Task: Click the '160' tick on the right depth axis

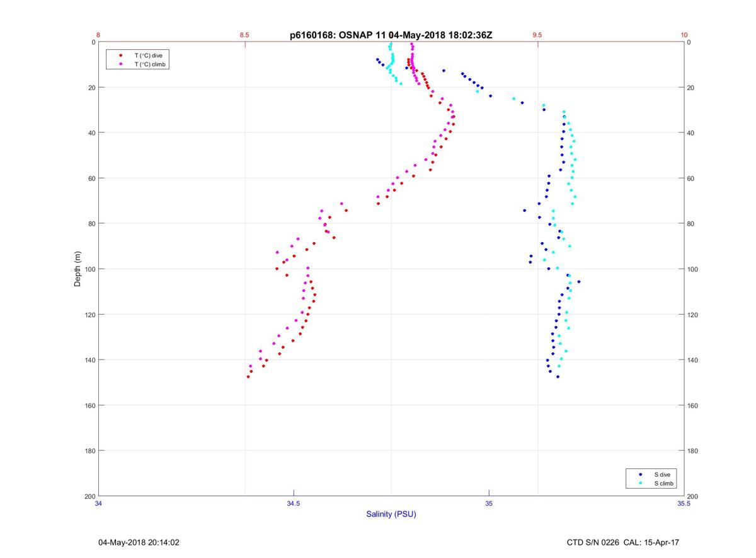Action: tap(693, 405)
